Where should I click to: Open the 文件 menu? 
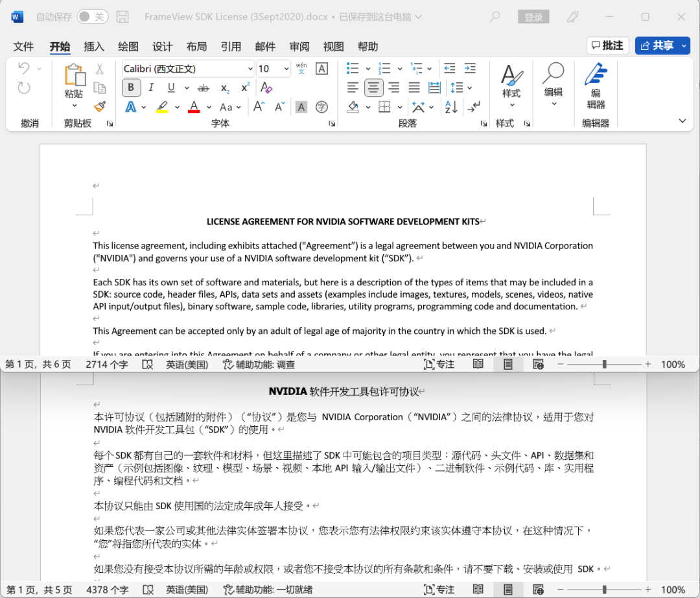pos(23,47)
